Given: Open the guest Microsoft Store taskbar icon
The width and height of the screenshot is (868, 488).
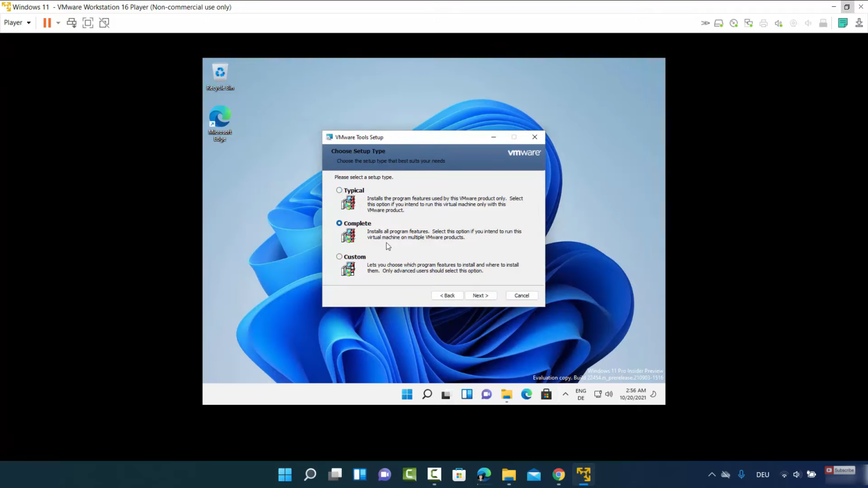Looking at the screenshot, I should 546,394.
